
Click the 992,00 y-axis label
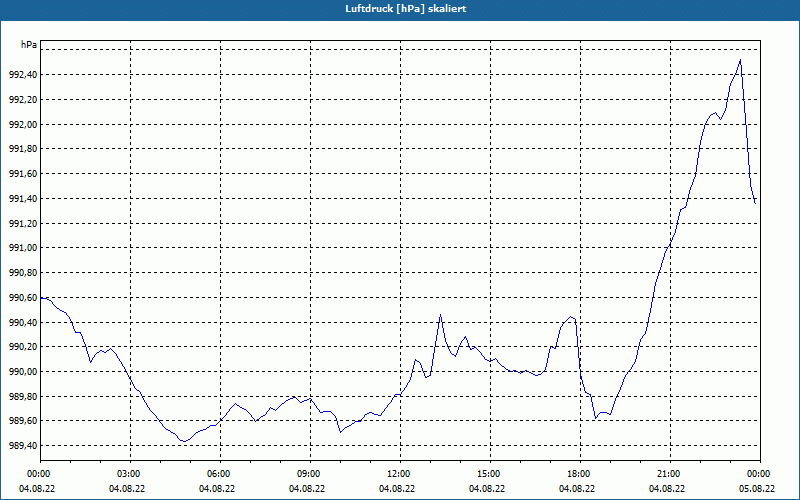tap(22, 124)
